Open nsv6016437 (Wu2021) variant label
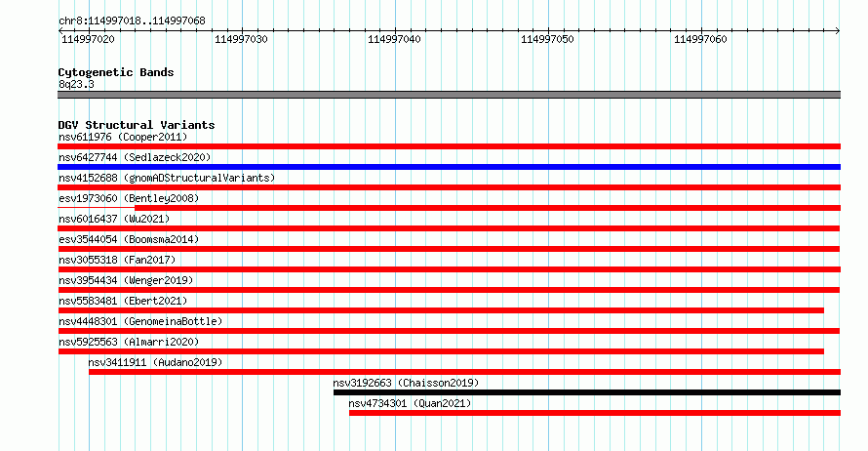868x451 pixels. point(114,219)
